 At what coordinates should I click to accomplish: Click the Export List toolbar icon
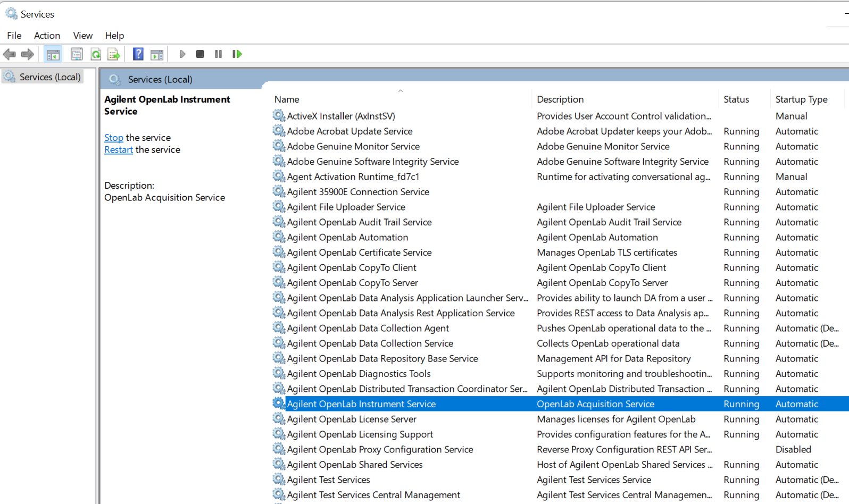114,54
